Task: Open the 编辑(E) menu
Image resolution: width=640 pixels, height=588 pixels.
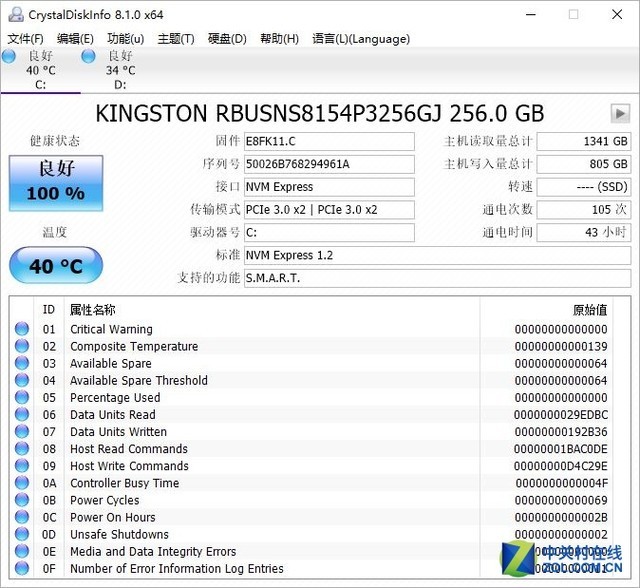Action: tap(76, 39)
